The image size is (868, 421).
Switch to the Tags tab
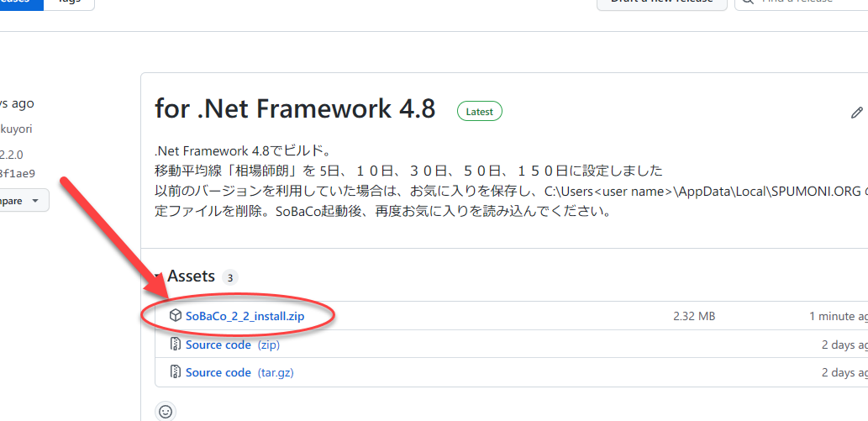[69, 3]
